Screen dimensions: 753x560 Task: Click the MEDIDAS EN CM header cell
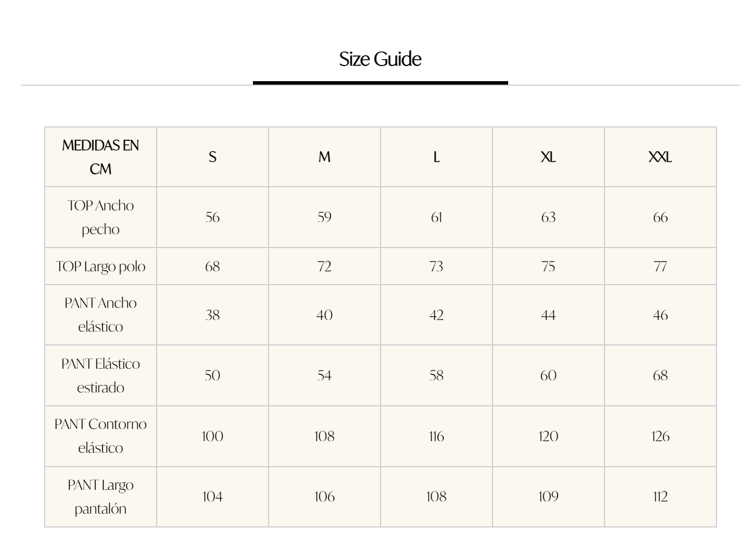pos(100,157)
